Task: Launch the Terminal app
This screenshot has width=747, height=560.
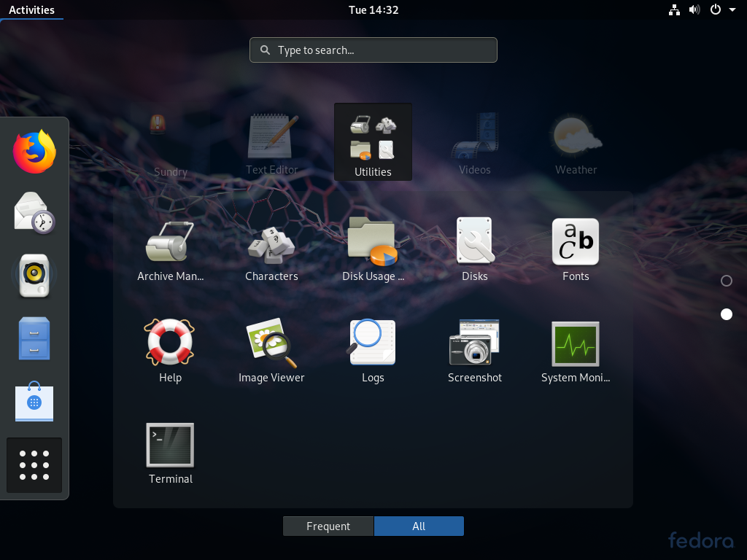Action: tap(170, 454)
